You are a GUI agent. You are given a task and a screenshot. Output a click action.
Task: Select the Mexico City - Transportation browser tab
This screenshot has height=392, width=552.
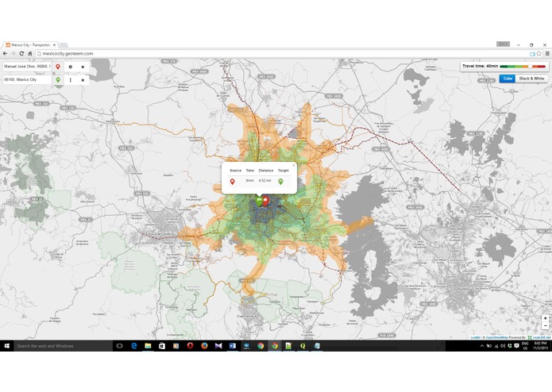(x=30, y=45)
